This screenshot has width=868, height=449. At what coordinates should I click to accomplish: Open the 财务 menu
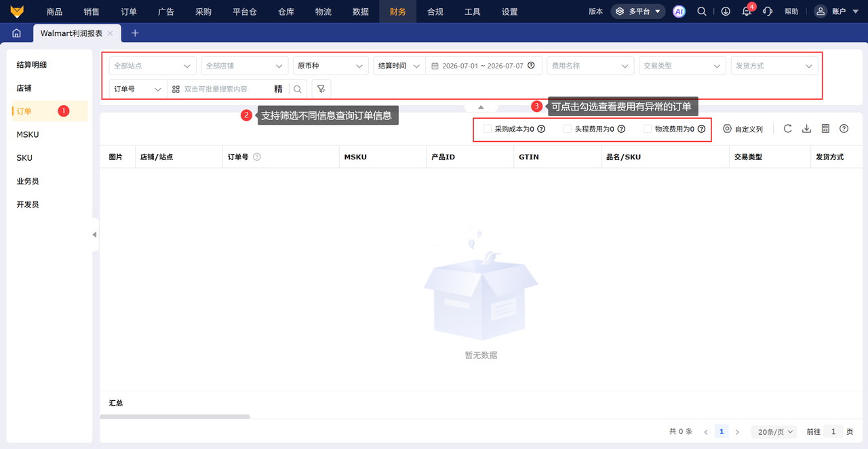[398, 12]
